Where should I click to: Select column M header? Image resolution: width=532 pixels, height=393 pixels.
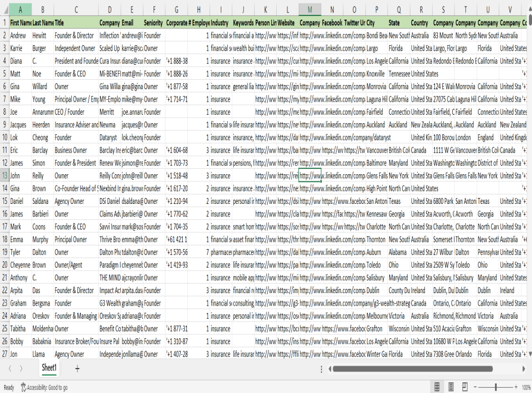click(309, 10)
